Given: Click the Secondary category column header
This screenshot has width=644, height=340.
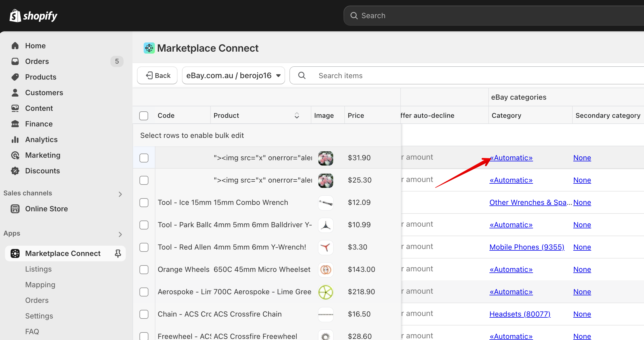Looking at the screenshot, I should pyautogui.click(x=608, y=115).
